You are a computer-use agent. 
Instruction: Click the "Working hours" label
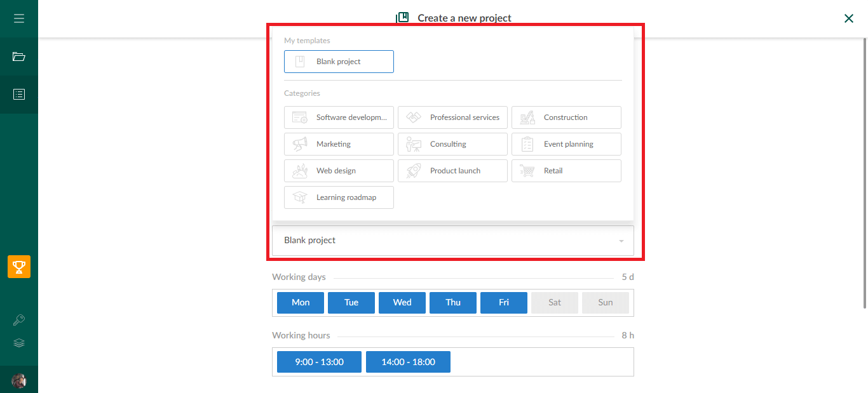[301, 336]
